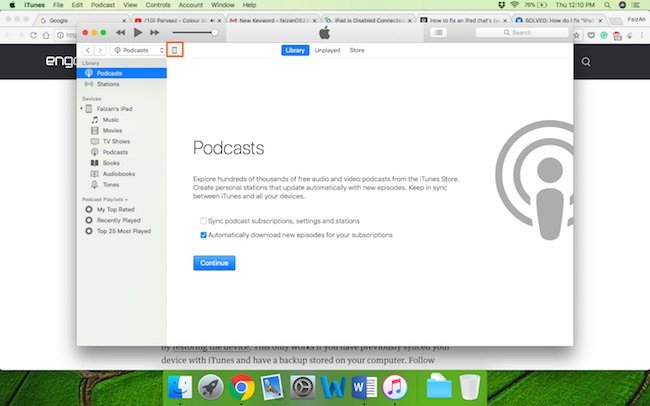Open the Apple menu
Viewport: 650px width, 406px height.
pos(12,5)
